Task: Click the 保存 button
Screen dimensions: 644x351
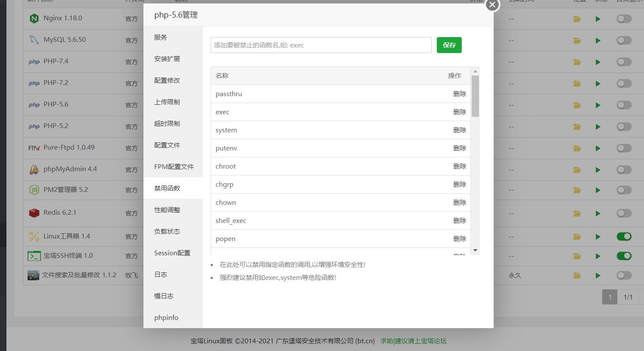Action: [449, 45]
